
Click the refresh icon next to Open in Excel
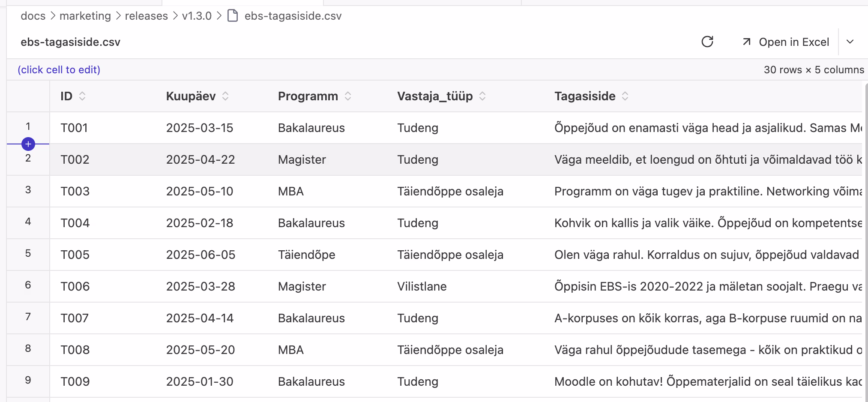707,42
